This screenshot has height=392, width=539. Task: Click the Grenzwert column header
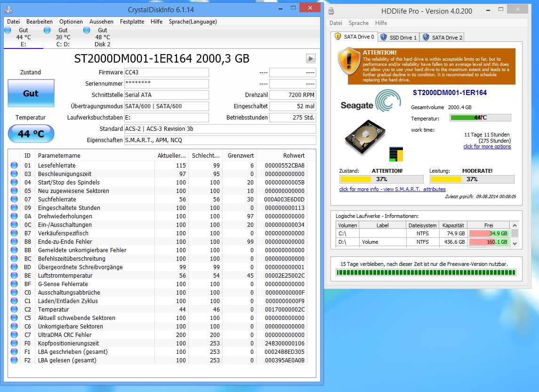click(x=239, y=156)
